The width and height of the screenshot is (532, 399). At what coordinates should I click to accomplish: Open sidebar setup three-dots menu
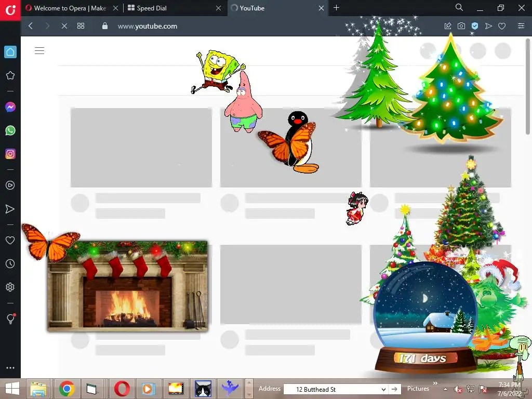(10, 368)
